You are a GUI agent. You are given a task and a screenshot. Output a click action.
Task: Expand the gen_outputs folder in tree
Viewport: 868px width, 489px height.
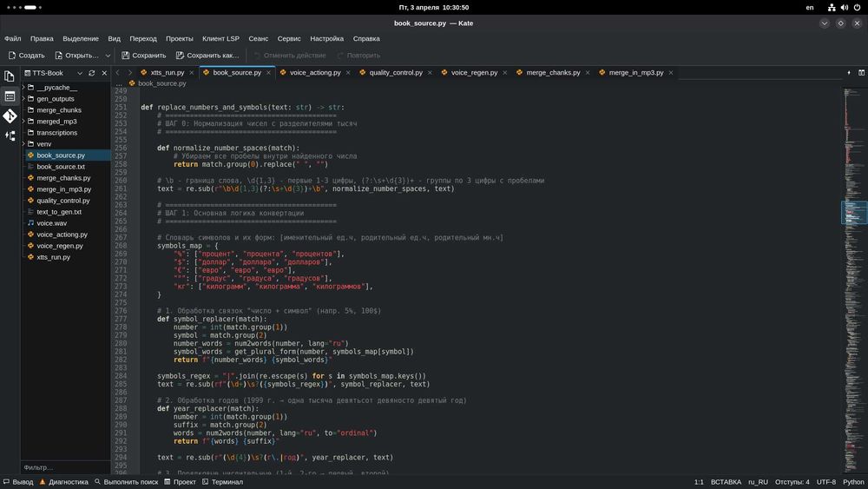(x=56, y=99)
